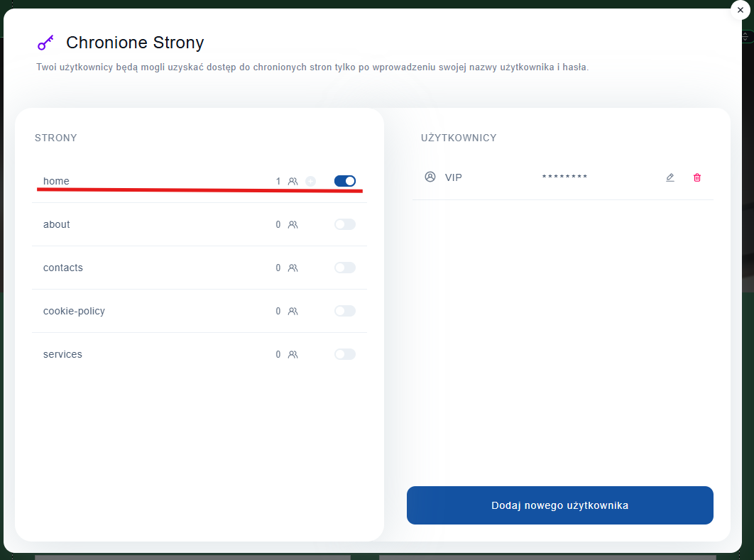Enable protection toggle for about page

pyautogui.click(x=345, y=224)
